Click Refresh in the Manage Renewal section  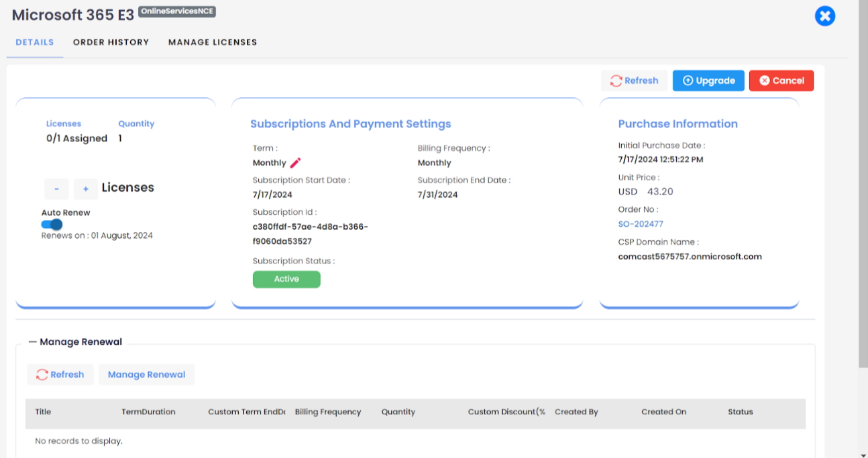click(x=60, y=374)
